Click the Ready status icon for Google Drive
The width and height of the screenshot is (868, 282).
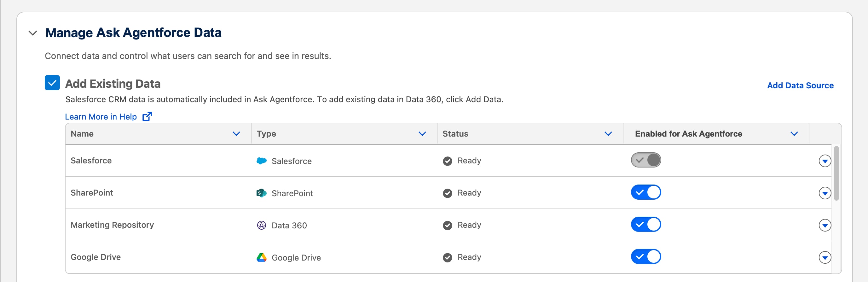(x=448, y=258)
